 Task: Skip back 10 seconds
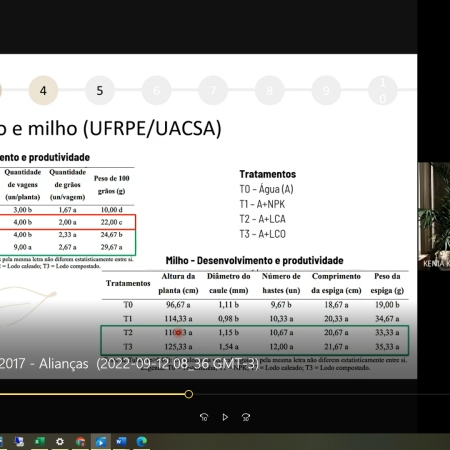(204, 417)
